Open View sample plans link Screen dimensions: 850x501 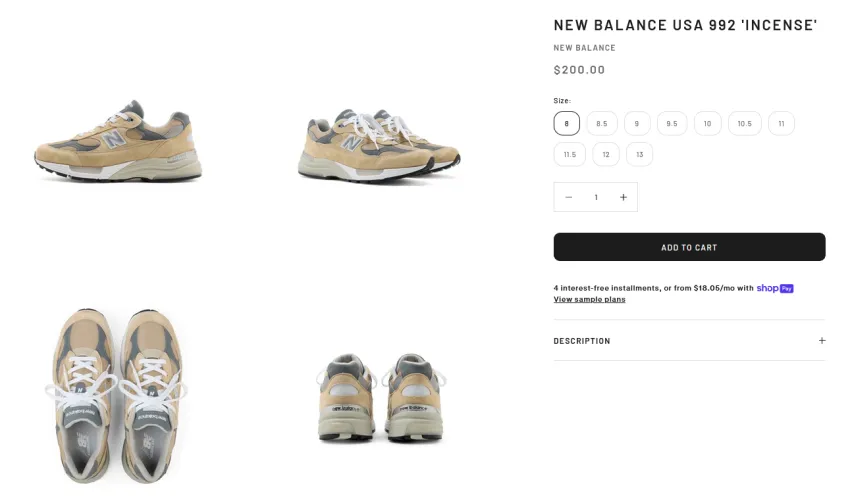pos(589,299)
